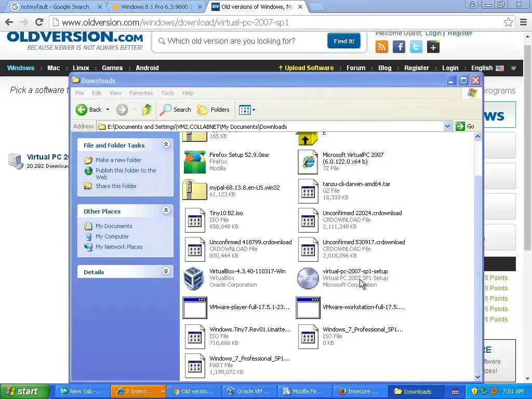The height and width of the screenshot is (399, 532).
Task: Click the Explorer address path field
Action: tap(270, 127)
